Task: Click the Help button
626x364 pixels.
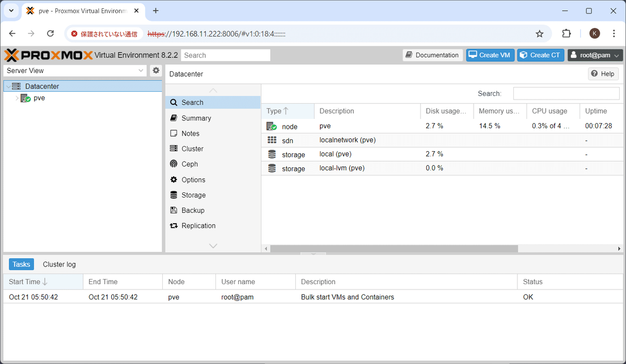Action: pyautogui.click(x=604, y=74)
